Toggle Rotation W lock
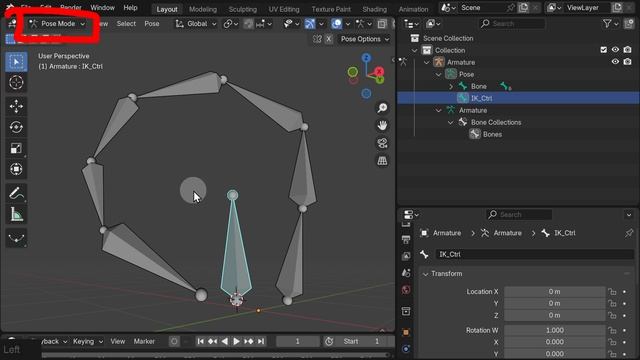This screenshot has height=360, width=640. [612, 330]
